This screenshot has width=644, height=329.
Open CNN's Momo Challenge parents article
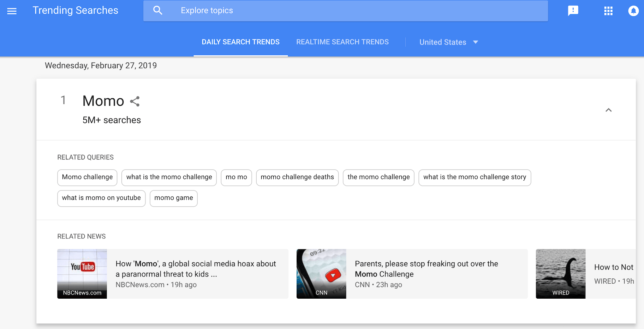pyautogui.click(x=426, y=269)
